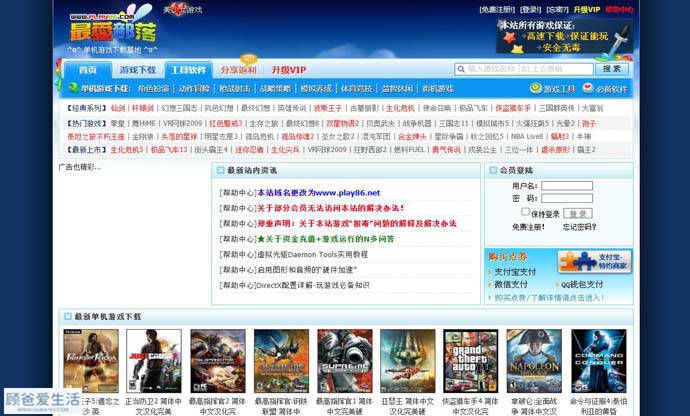
Task: Select the 动作冒险 game category
Action: [x=194, y=88]
